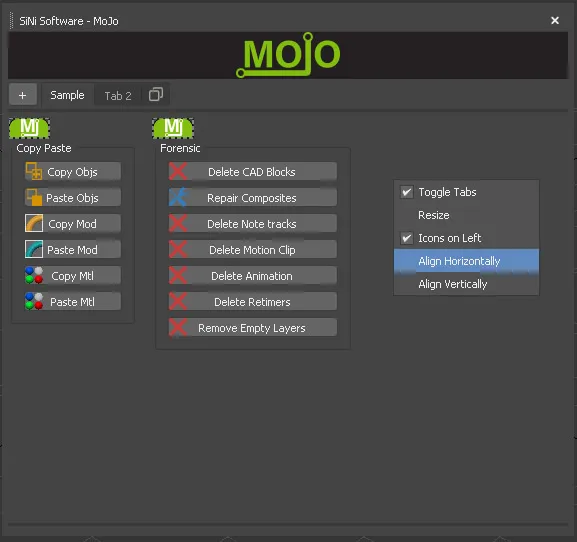Click the SiNi Software - MoJo title text
This screenshot has width=577, height=542.
coord(69,21)
